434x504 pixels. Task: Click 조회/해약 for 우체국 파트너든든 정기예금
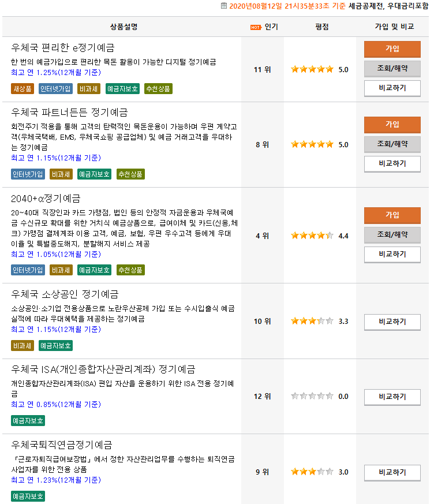392,144
